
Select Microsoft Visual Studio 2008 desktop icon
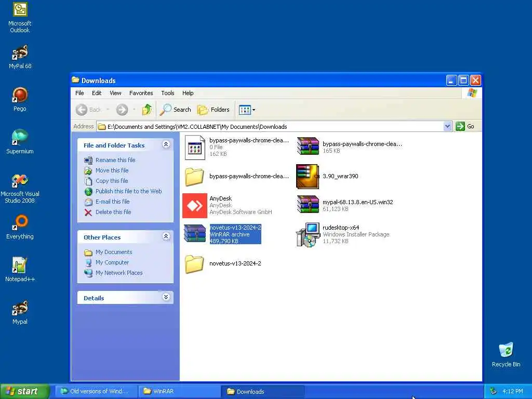point(20,188)
